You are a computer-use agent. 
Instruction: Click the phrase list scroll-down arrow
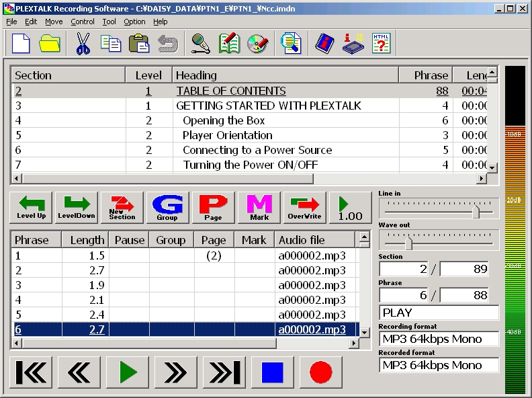364,333
